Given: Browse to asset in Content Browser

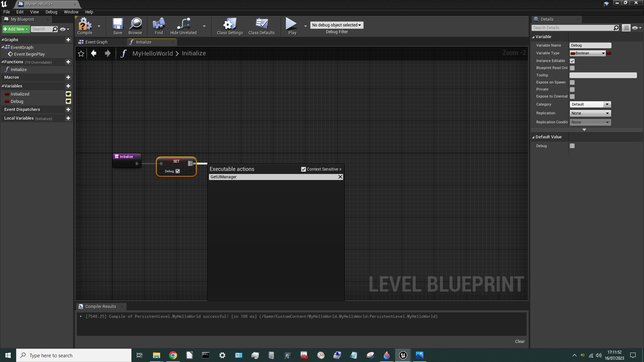Looking at the screenshot, I should pos(135,26).
